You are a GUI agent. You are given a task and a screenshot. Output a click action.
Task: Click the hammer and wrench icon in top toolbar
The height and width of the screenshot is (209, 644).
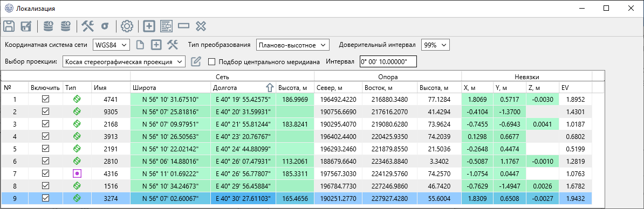(87, 26)
